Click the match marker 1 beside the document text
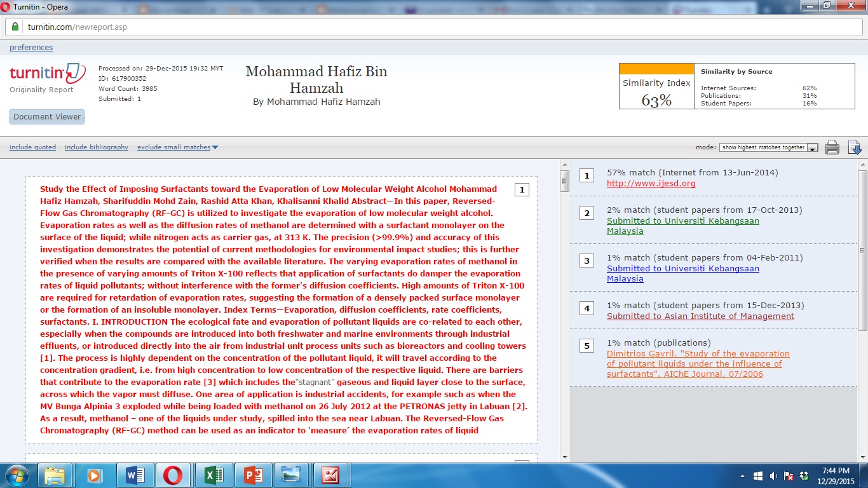 tap(522, 189)
